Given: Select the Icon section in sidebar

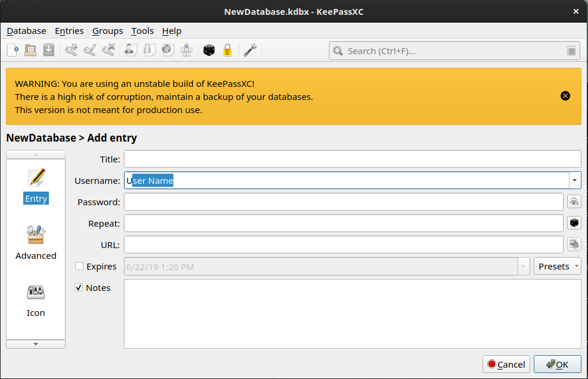Looking at the screenshot, I should 36,300.
